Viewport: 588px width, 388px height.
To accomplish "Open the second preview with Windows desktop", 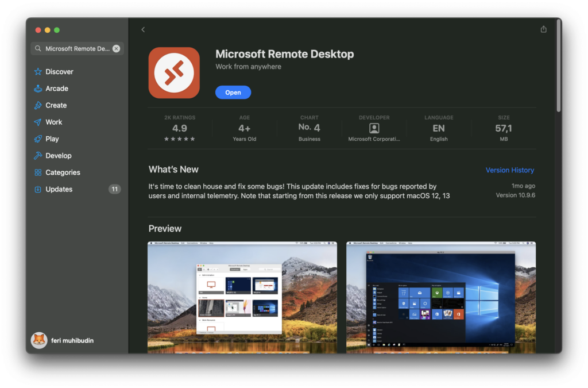I will tap(441, 297).
